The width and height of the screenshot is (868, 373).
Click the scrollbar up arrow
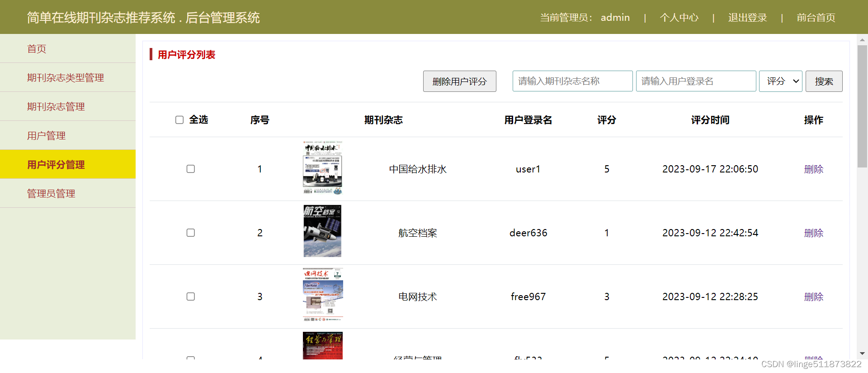point(862,40)
